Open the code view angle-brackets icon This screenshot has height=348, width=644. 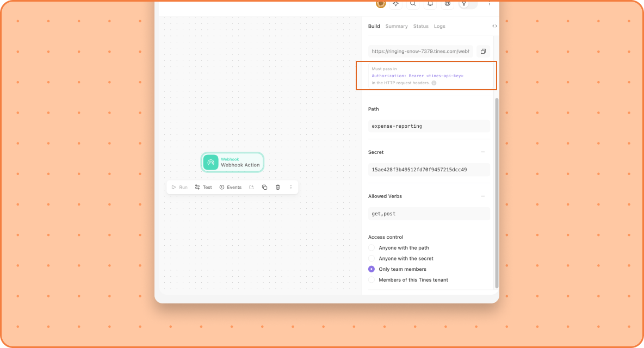[x=494, y=26]
